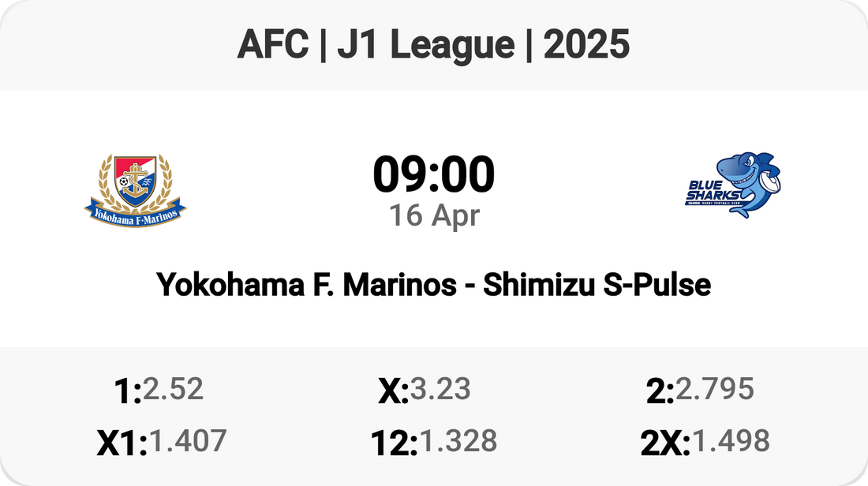The image size is (868, 486).
Task: Click the "2X:" market label
Action: click(665, 443)
